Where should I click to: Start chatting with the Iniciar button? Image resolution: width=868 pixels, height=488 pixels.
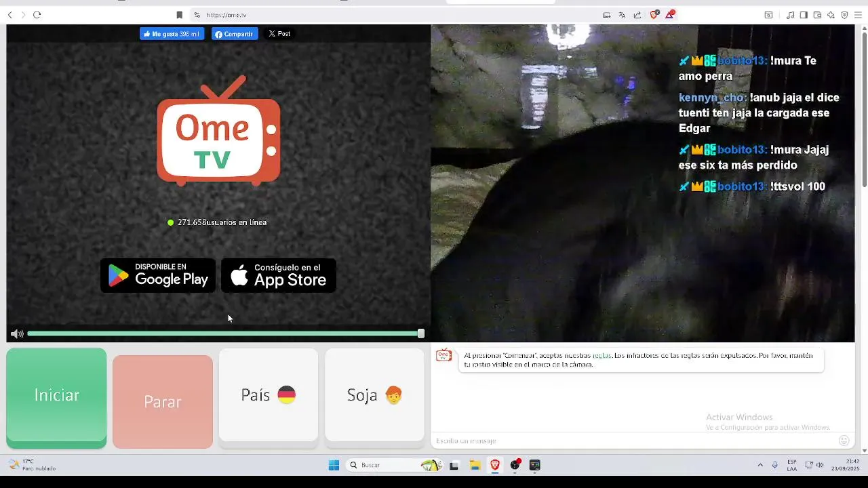click(x=56, y=398)
